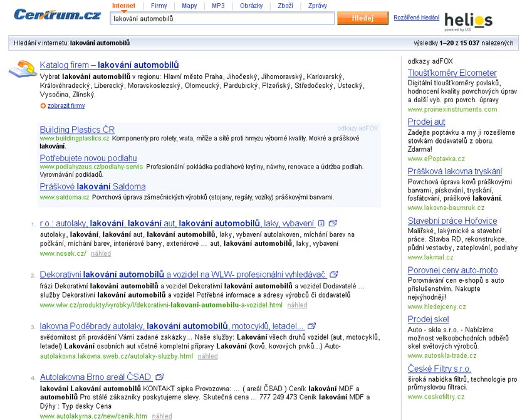Viewport: 532px width, 420px height.
Task: Click the zobrazit firmy link
Action: tap(66, 106)
